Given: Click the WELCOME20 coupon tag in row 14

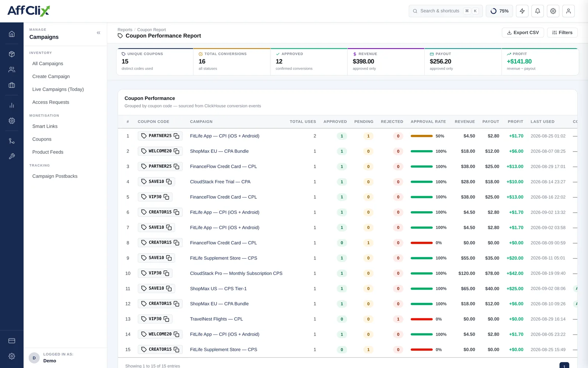Looking at the screenshot, I should [160, 334].
